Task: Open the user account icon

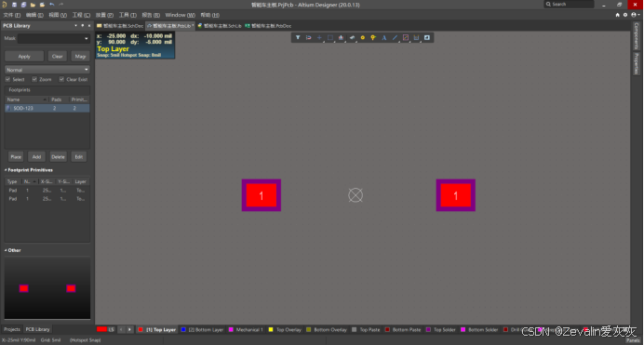Action: [634, 15]
